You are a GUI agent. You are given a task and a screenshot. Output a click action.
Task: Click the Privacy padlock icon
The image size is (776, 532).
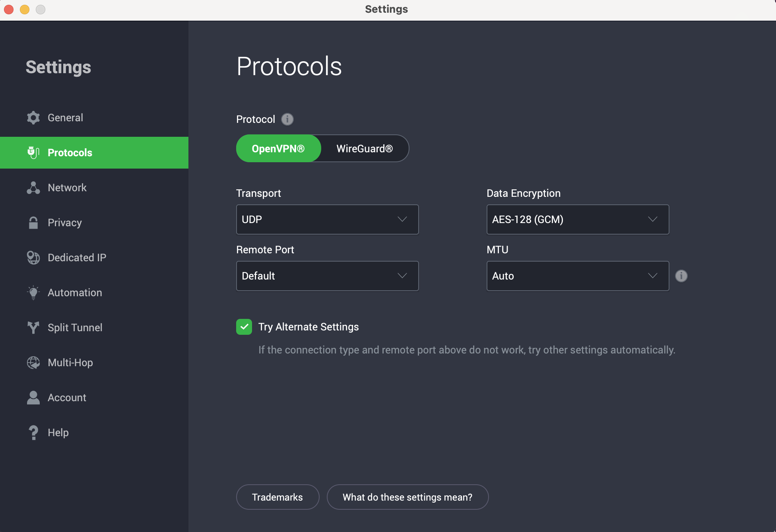click(33, 222)
